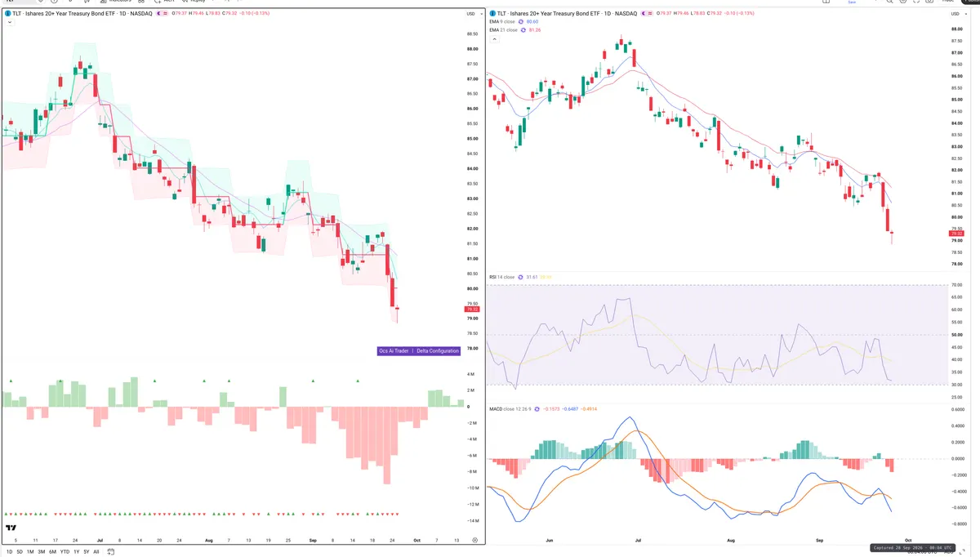The height and width of the screenshot is (557, 980).
Task: Click the right chart TLT Ishares title
Action: tap(567, 13)
